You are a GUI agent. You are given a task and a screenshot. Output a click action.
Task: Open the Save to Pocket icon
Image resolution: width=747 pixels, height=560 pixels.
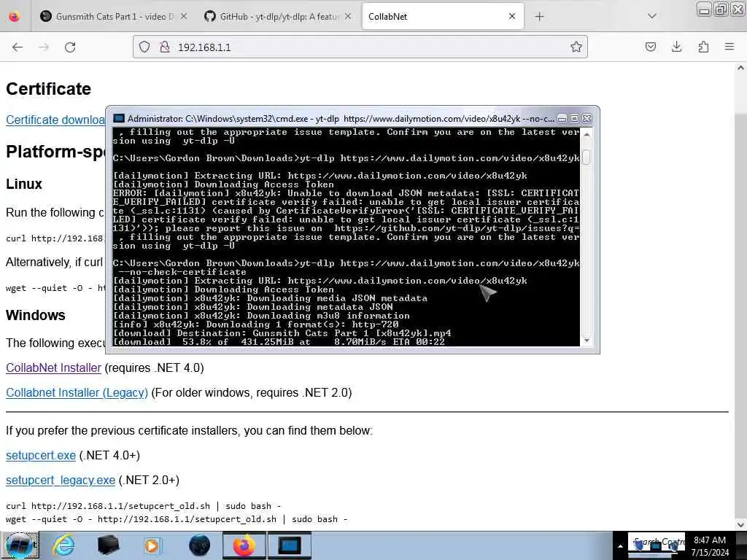pos(650,47)
